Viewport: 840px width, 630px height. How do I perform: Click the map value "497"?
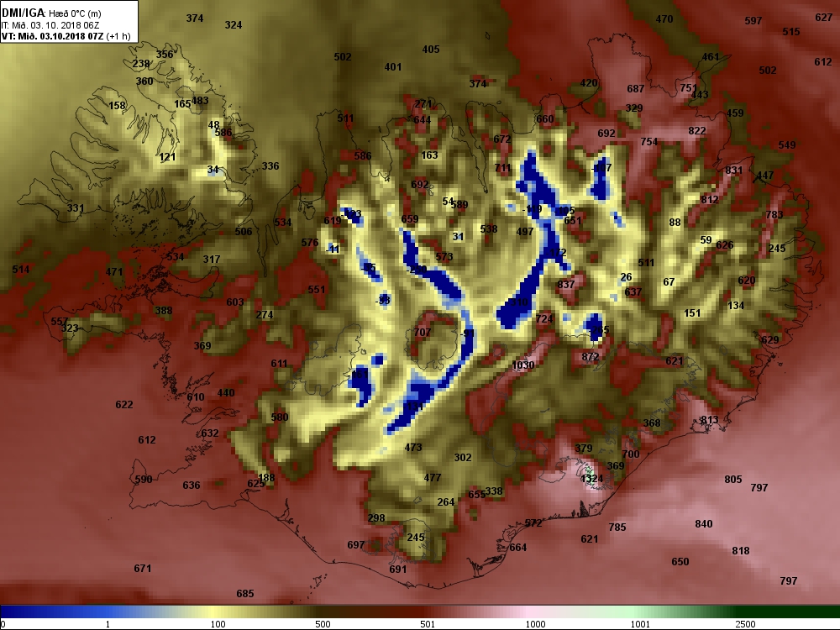[x=524, y=232]
